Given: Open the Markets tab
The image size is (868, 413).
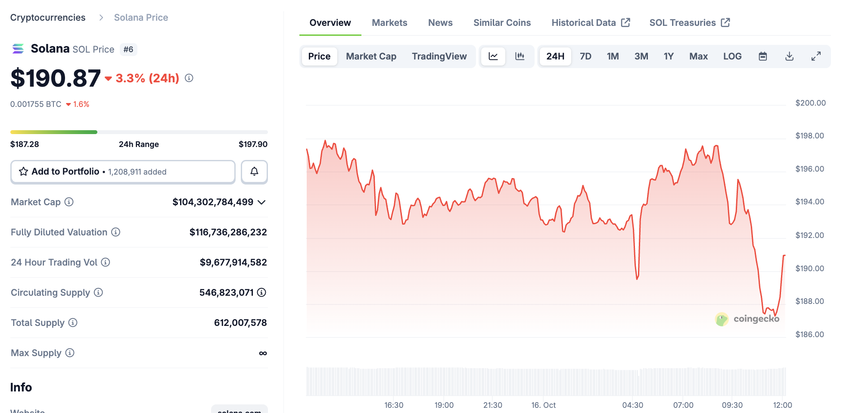Looking at the screenshot, I should 389,23.
